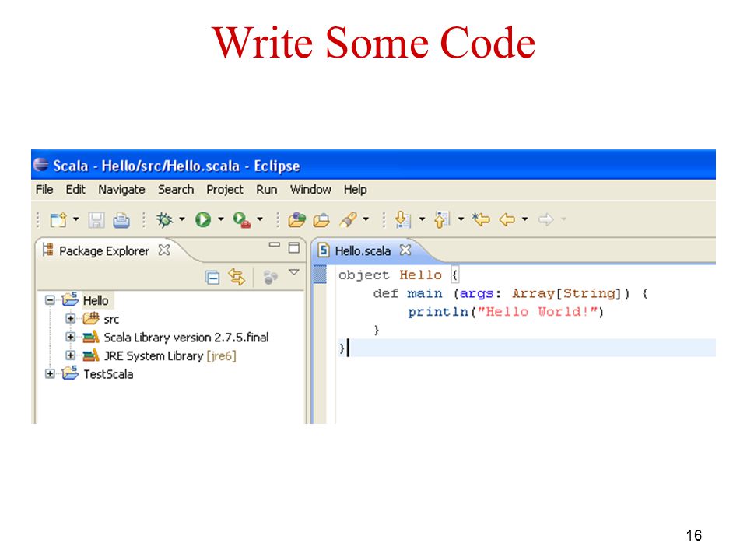The image size is (747, 560).
Task: Click the Eclipse title bar icon
Action: (41, 165)
